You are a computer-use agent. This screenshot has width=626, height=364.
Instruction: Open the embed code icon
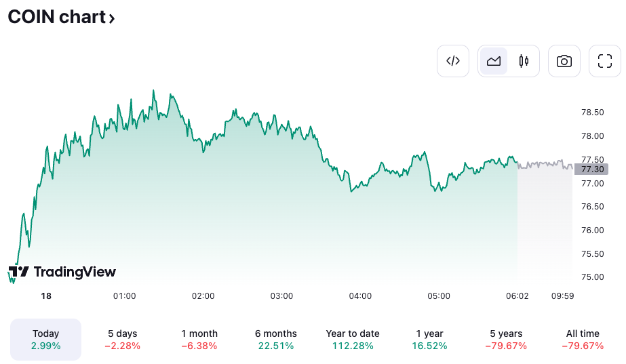453,61
